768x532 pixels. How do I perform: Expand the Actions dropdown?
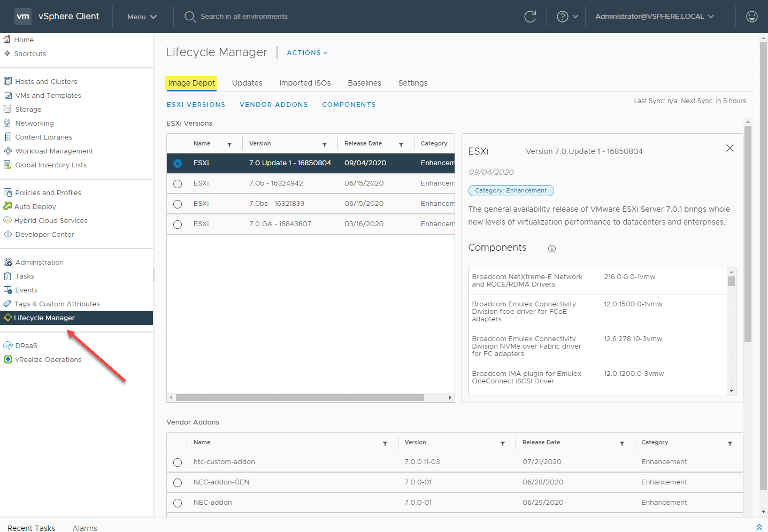(307, 52)
